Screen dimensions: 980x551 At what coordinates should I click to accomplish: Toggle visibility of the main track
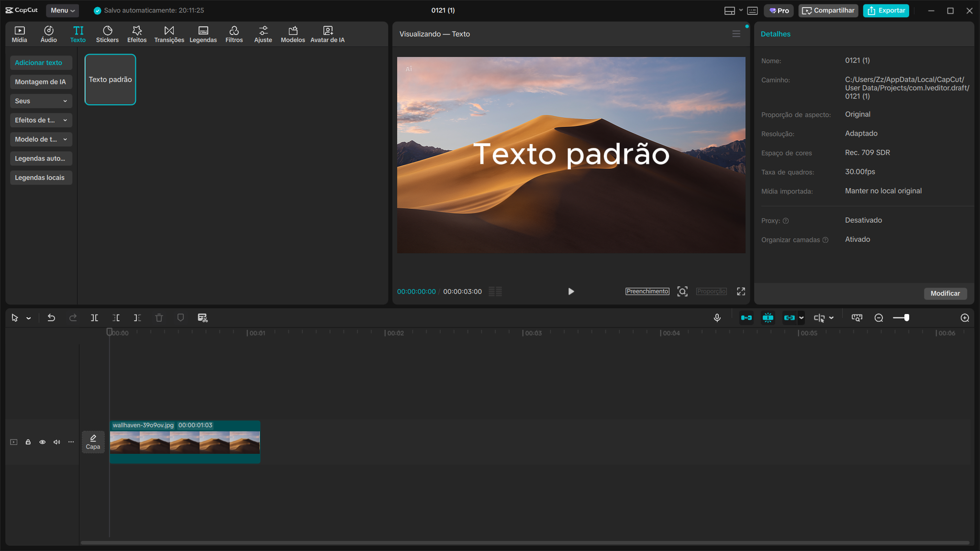(42, 442)
